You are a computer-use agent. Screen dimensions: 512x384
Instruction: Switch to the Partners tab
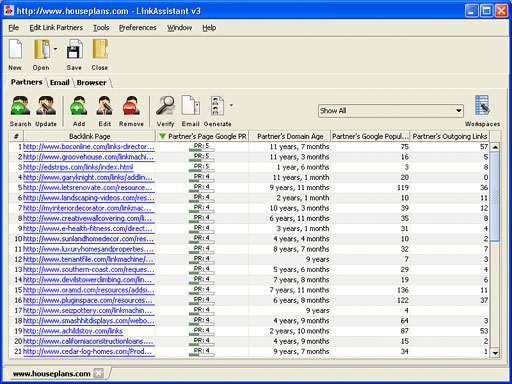pyautogui.click(x=26, y=82)
